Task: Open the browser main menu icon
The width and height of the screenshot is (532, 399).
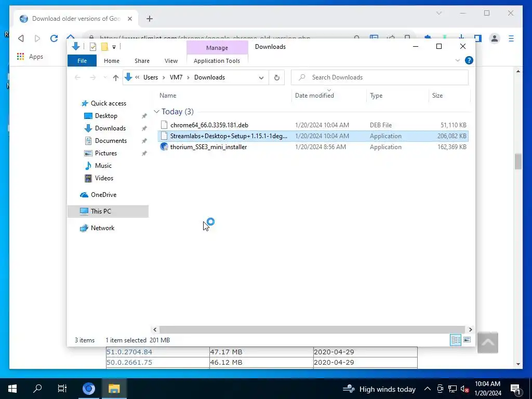Action: [511, 38]
